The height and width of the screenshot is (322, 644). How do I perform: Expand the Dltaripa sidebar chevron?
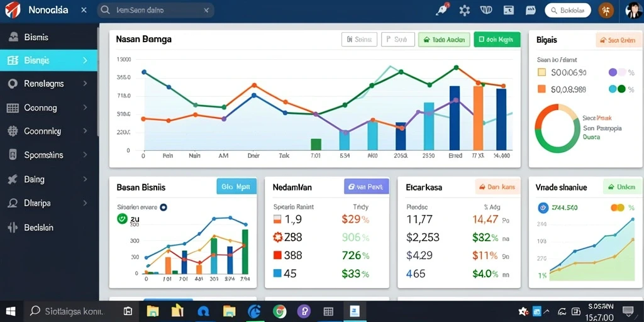(85, 203)
